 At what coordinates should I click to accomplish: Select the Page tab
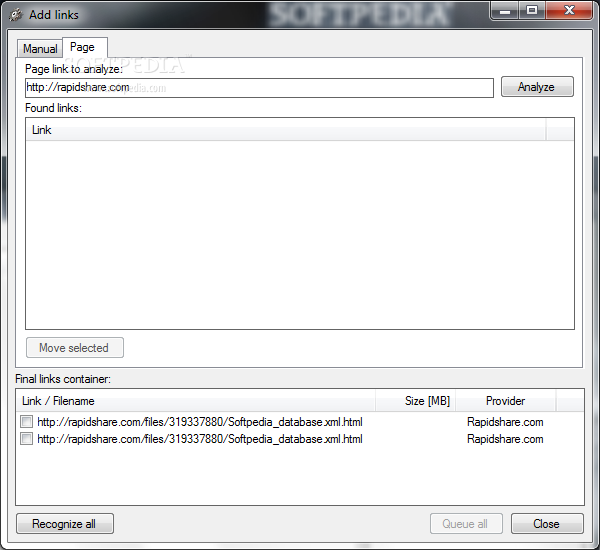pos(85,47)
